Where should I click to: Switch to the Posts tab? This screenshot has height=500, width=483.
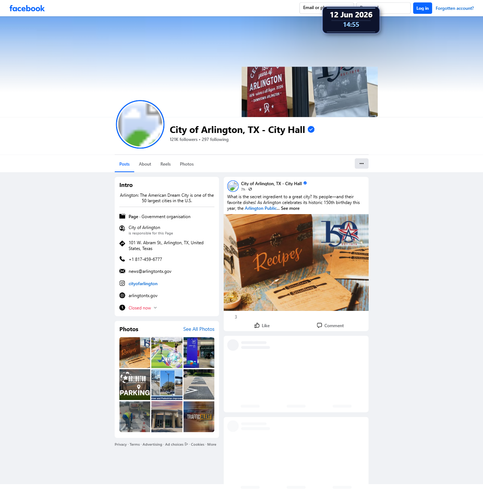click(124, 164)
